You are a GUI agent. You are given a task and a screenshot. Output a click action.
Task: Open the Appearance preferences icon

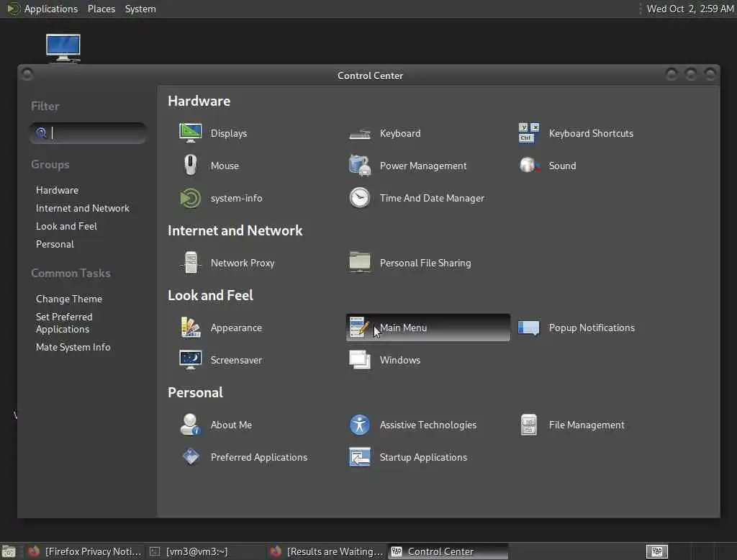(190, 328)
